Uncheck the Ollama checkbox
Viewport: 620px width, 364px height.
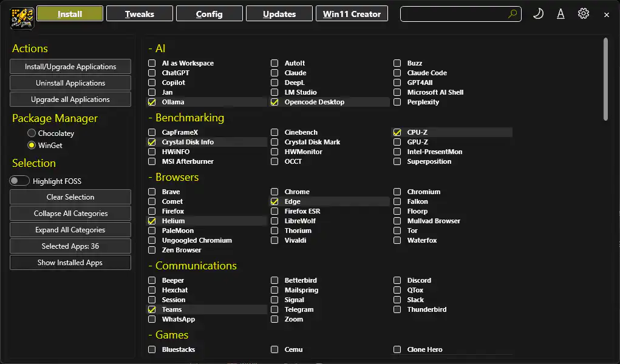pyautogui.click(x=152, y=102)
